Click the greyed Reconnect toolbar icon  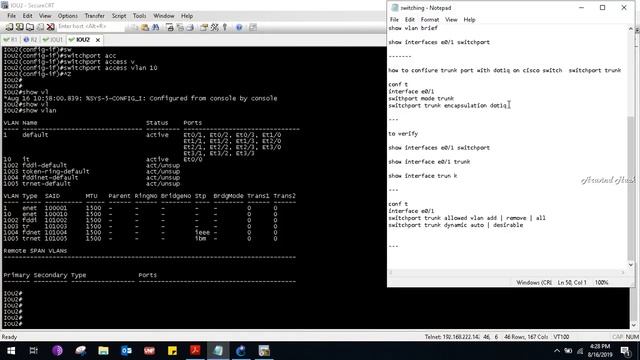click(40, 27)
